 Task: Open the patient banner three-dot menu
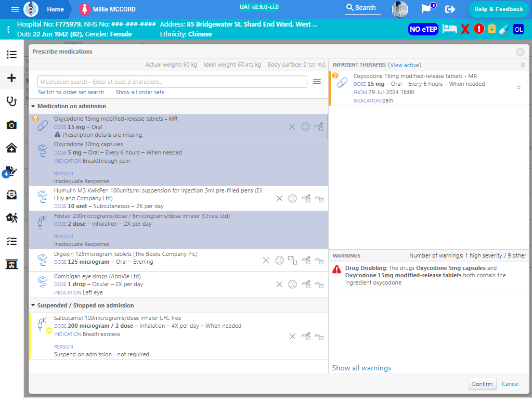pos(8,29)
